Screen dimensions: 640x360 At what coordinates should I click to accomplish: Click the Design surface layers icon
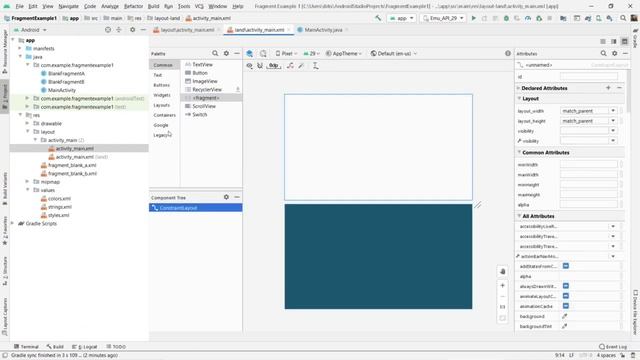pyautogui.click(x=249, y=53)
